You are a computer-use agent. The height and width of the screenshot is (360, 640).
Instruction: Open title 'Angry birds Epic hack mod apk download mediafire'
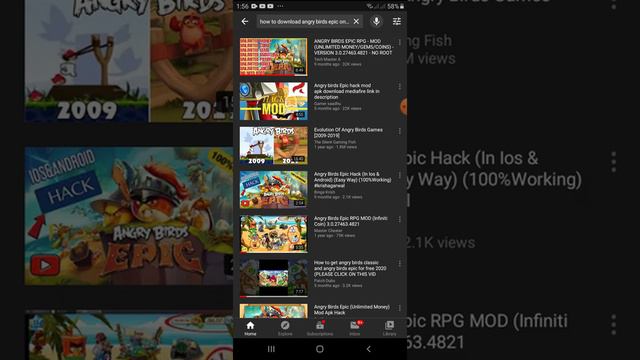tap(347, 91)
